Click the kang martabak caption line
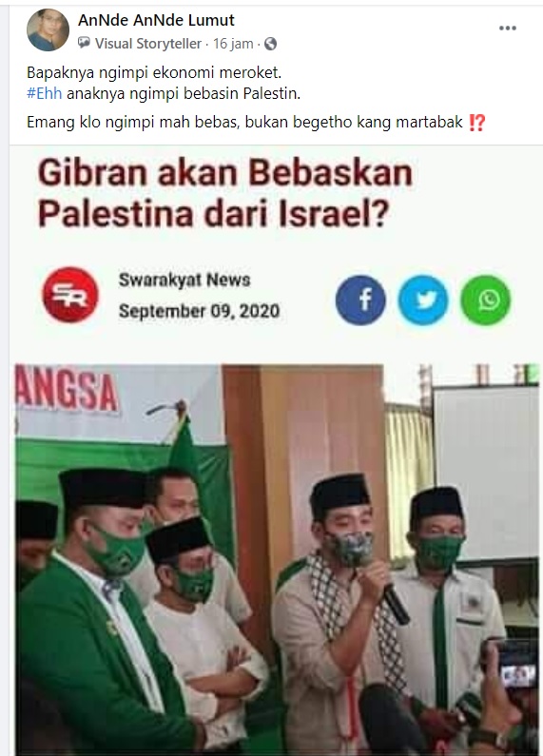The width and height of the screenshot is (543, 756). click(256, 123)
